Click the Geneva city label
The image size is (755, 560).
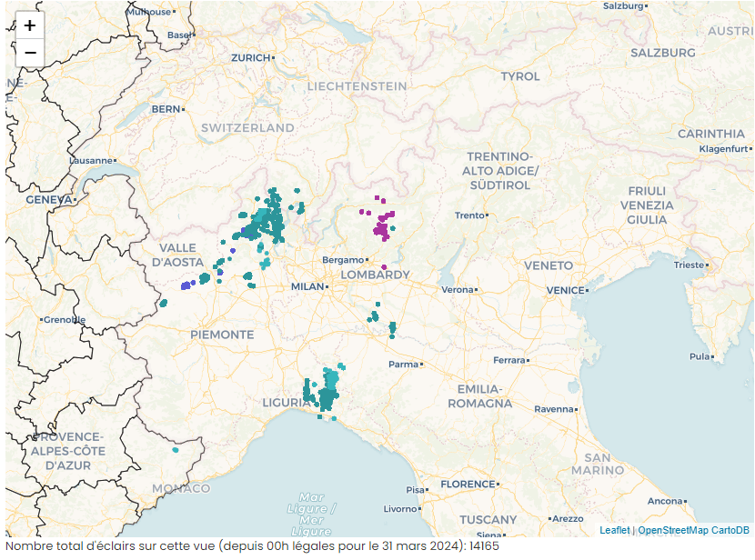tap(48, 199)
